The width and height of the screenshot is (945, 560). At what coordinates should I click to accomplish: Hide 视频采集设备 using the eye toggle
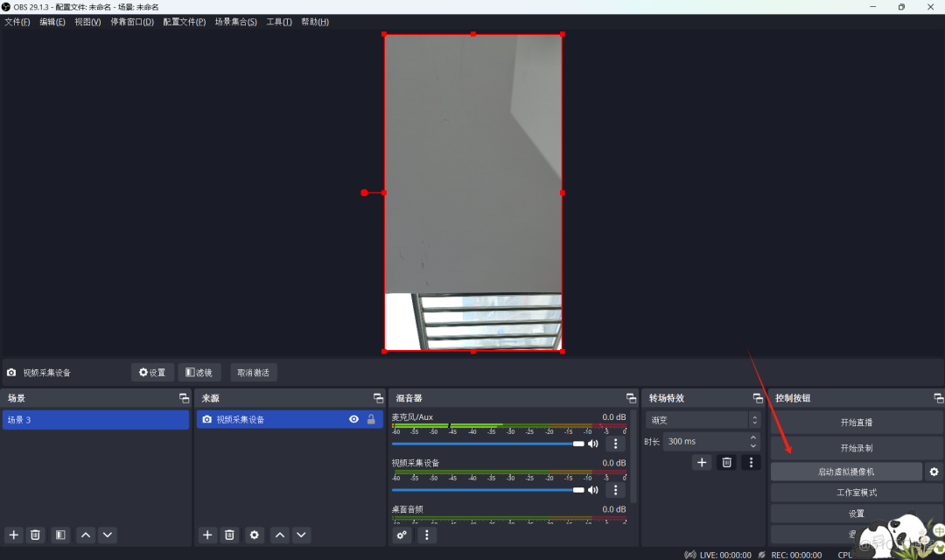353,419
